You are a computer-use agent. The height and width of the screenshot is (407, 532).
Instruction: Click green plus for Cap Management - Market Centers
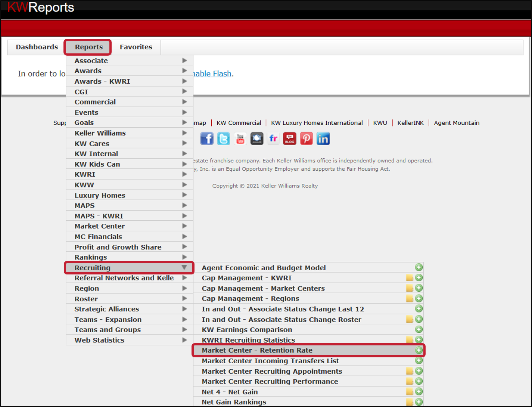(419, 288)
